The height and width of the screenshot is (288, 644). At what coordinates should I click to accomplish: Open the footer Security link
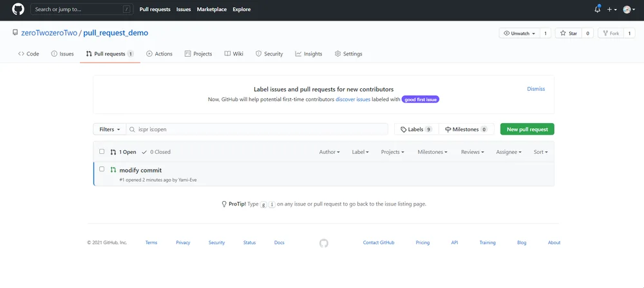(x=216, y=243)
